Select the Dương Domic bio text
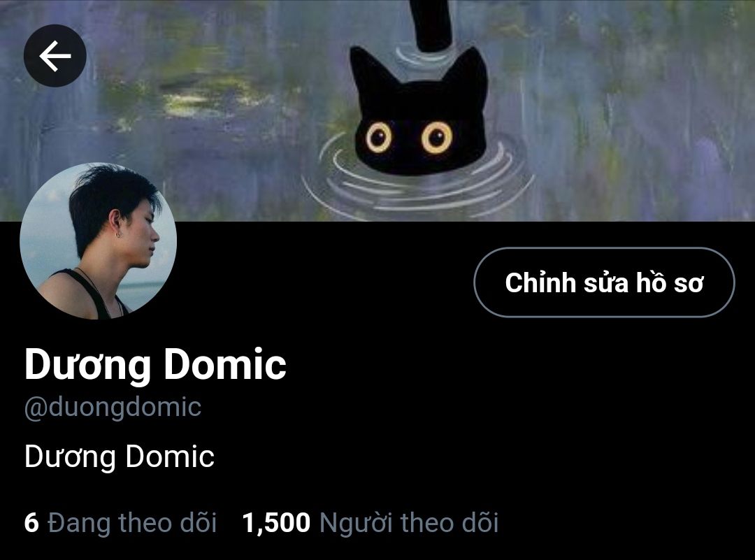 point(120,457)
